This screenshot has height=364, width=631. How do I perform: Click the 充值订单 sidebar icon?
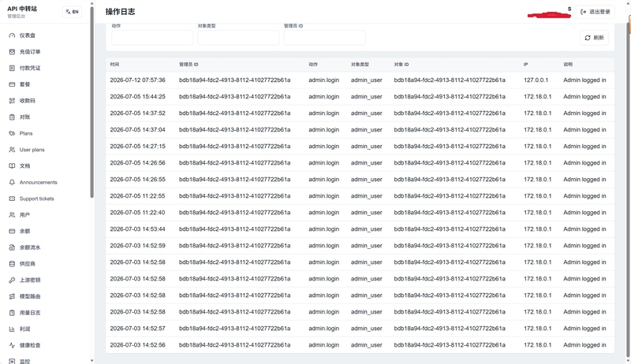[x=12, y=52]
